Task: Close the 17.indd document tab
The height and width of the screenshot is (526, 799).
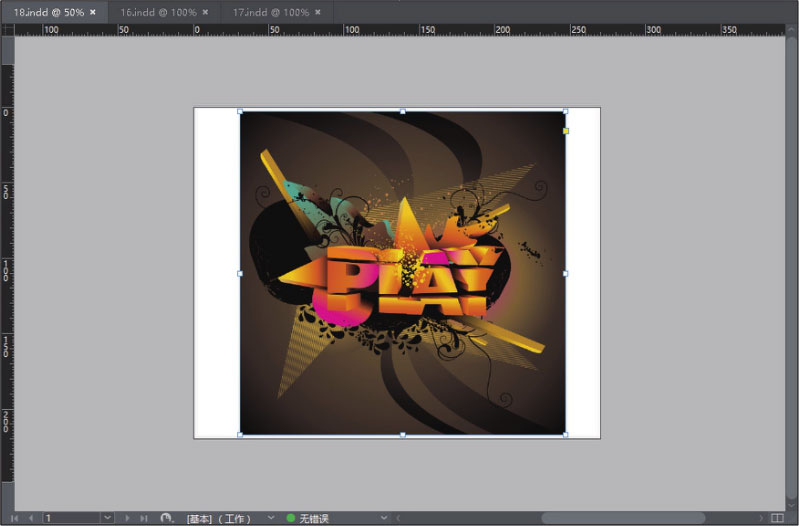Action: [317, 11]
